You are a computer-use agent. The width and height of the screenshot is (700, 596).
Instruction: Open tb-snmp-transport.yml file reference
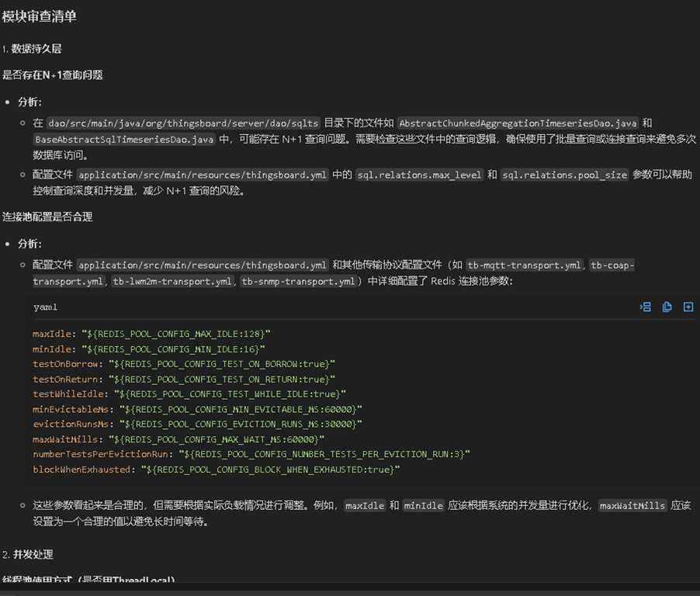[x=298, y=281]
